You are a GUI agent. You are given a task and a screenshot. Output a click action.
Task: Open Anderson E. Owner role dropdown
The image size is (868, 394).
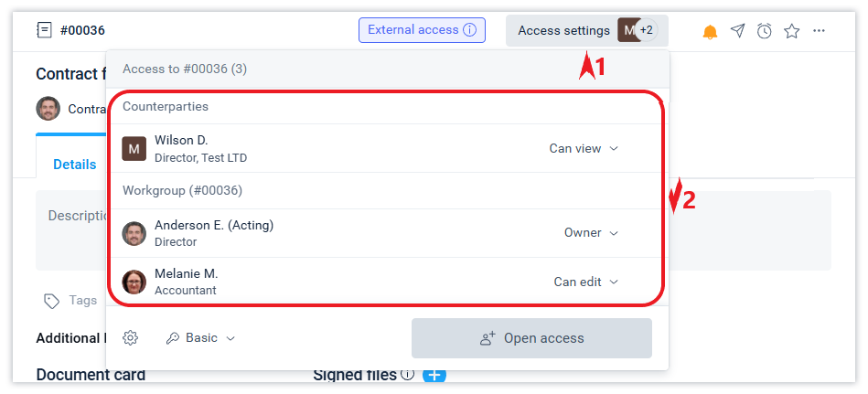pos(591,233)
